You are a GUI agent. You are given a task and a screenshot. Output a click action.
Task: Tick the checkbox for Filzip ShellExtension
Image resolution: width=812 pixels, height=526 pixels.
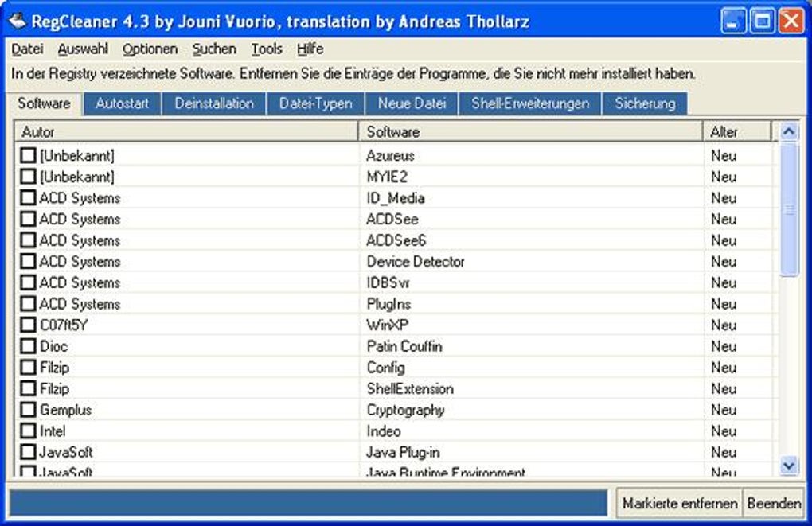pyautogui.click(x=28, y=389)
